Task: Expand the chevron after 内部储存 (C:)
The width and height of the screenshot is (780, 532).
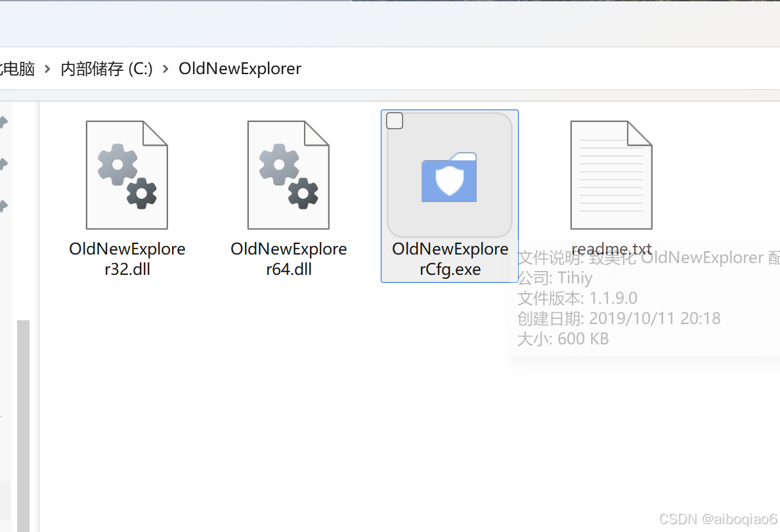Action: point(165,69)
